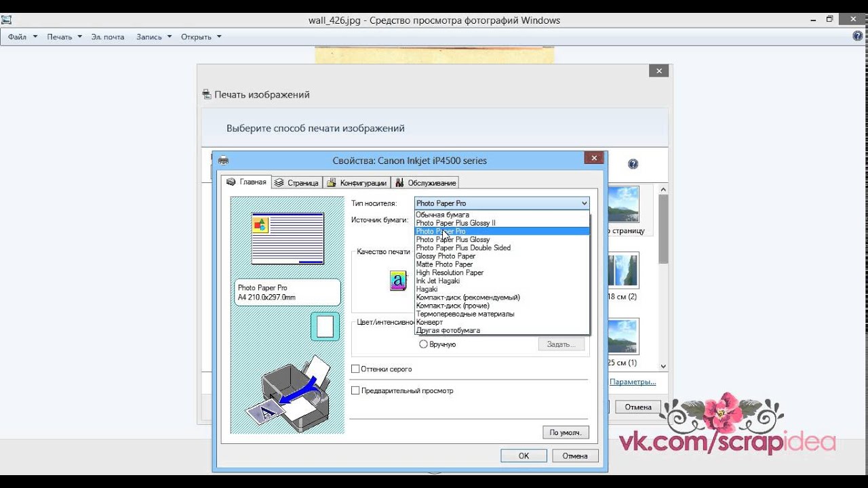Open the Параметры... link
Viewport: 868px width, 488px height.
633,382
